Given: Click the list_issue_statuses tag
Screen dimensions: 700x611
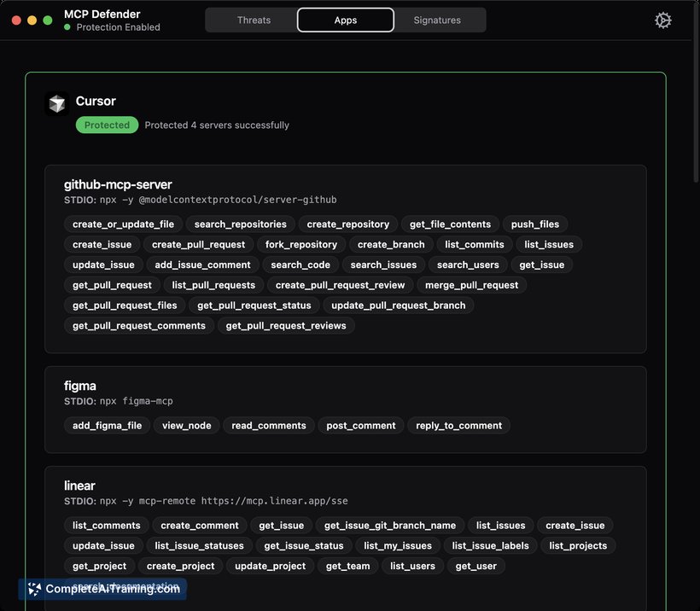Looking at the screenshot, I should 199,546.
